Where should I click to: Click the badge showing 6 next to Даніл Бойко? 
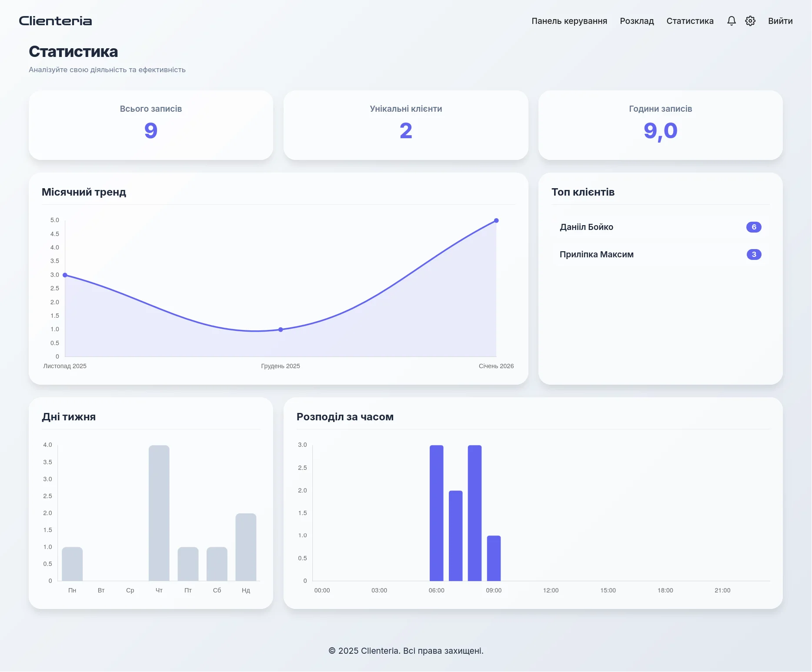(x=754, y=226)
